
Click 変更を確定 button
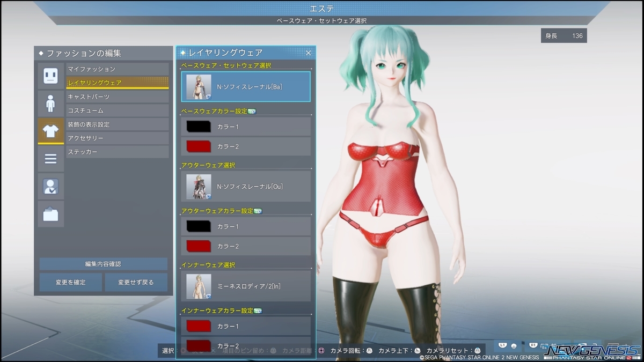coord(71,282)
